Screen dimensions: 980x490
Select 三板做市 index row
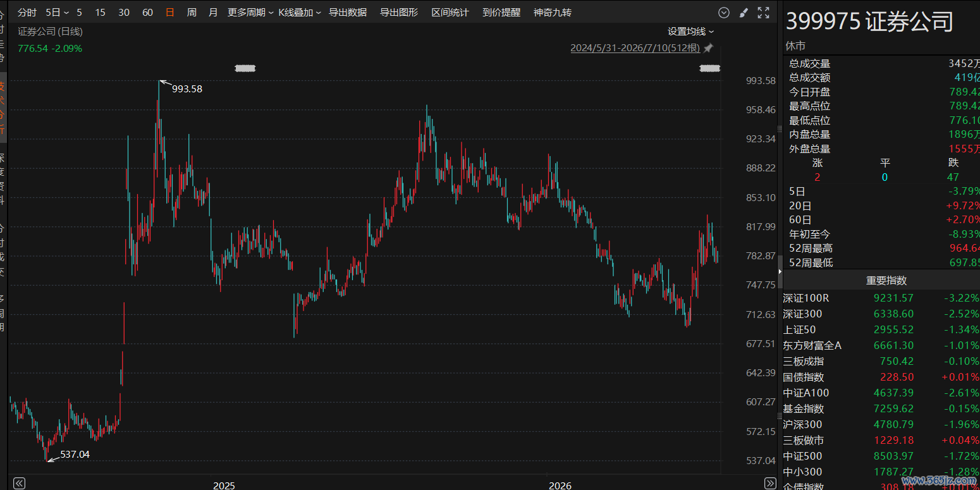pos(881,440)
